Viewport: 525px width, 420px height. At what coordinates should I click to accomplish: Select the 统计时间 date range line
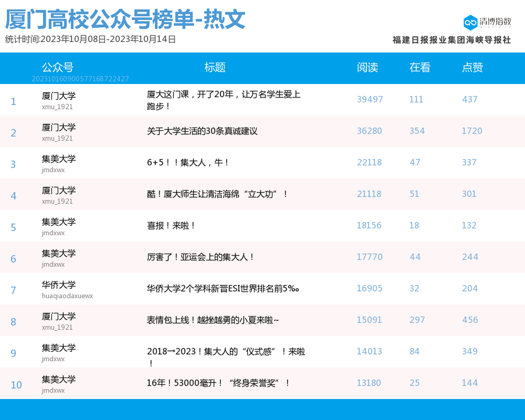[x=90, y=39]
